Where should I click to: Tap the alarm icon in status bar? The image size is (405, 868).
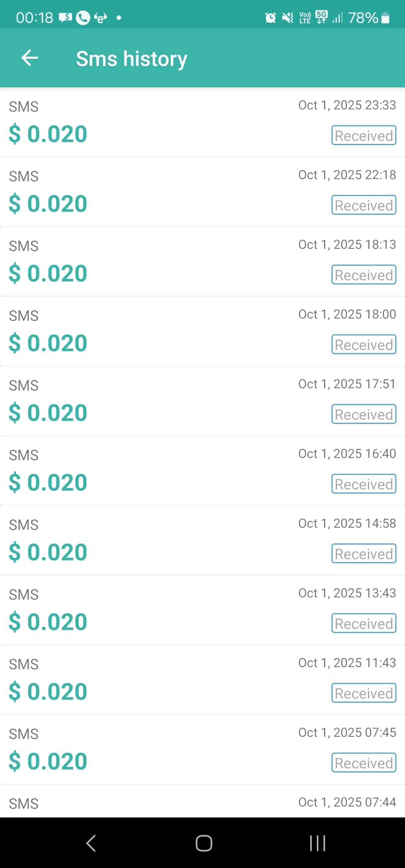click(270, 18)
